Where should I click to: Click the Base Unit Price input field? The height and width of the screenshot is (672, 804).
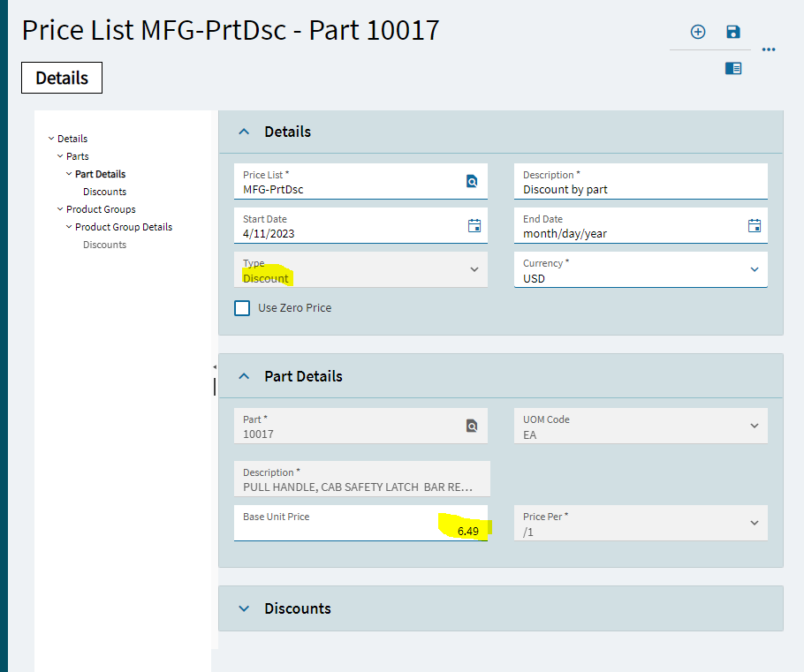[360, 524]
